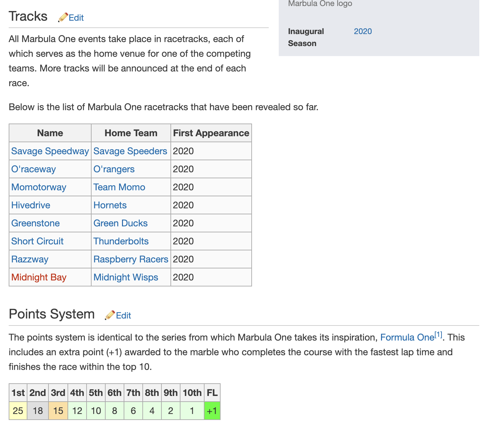Open the Greenstone track page
The height and width of the screenshot is (428, 504).
click(35, 223)
